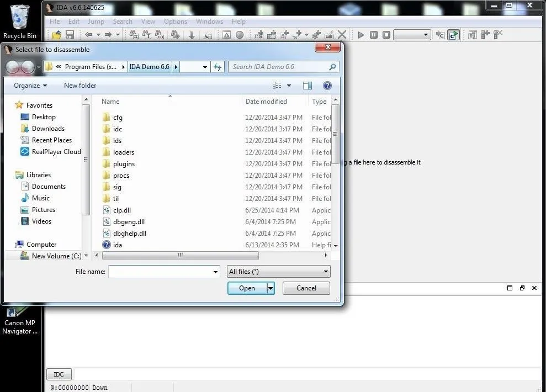This screenshot has height=392, width=546.
Task: Click the jump forward arrow in IDA toolbar
Action: point(108,34)
